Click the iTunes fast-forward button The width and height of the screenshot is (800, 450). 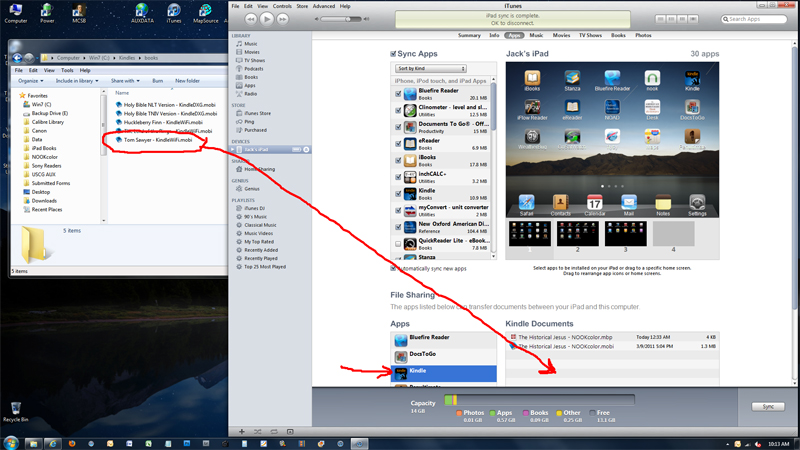click(282, 19)
